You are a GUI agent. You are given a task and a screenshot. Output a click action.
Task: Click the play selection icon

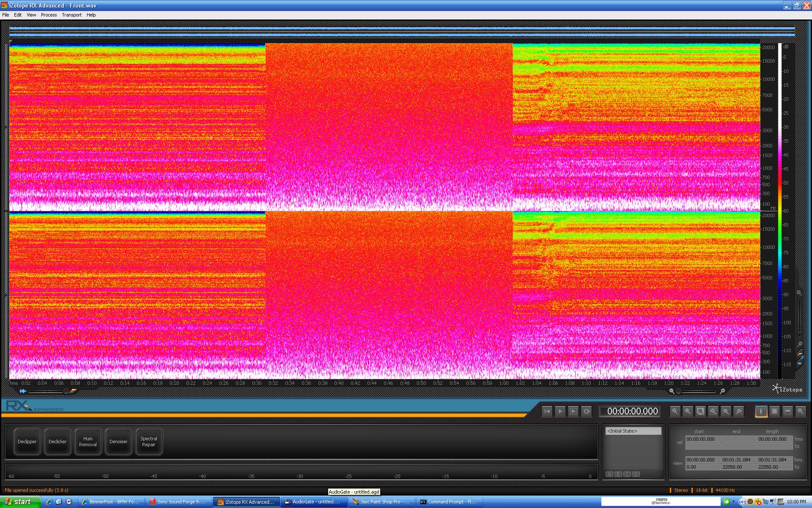pyautogui.click(x=573, y=411)
